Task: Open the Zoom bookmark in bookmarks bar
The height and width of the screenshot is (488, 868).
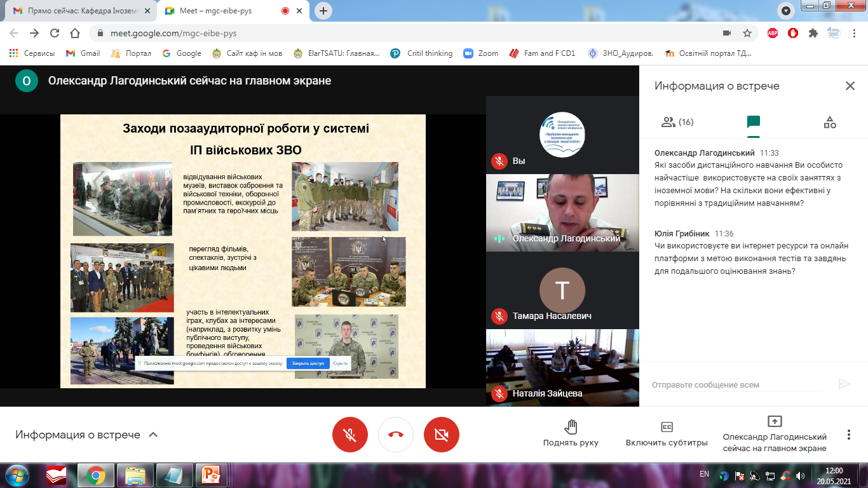Action: 481,53
